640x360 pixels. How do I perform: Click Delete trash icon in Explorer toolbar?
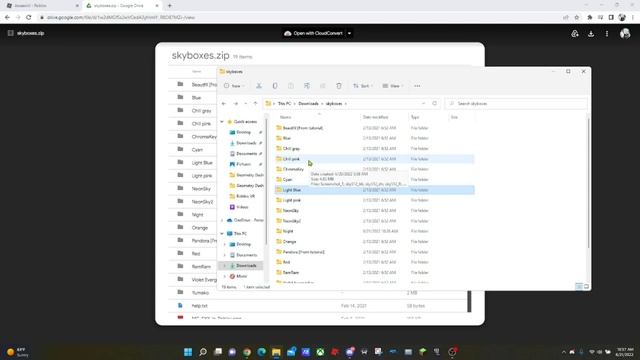(x=338, y=86)
